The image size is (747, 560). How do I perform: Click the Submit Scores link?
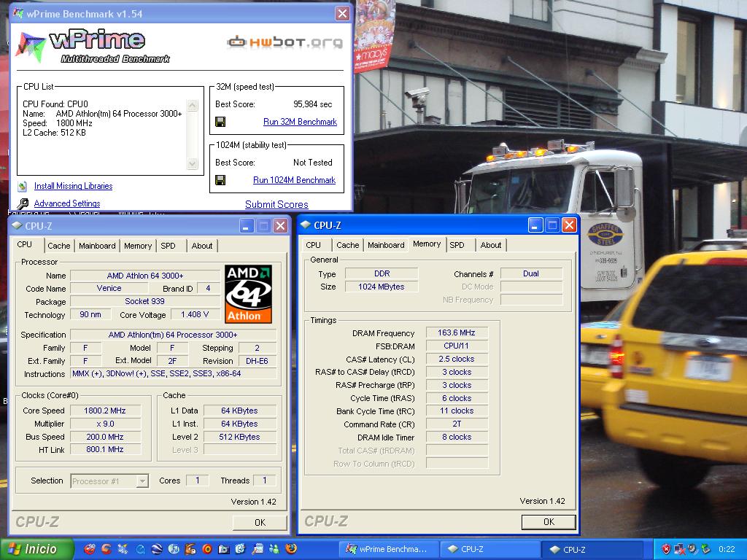click(276, 204)
